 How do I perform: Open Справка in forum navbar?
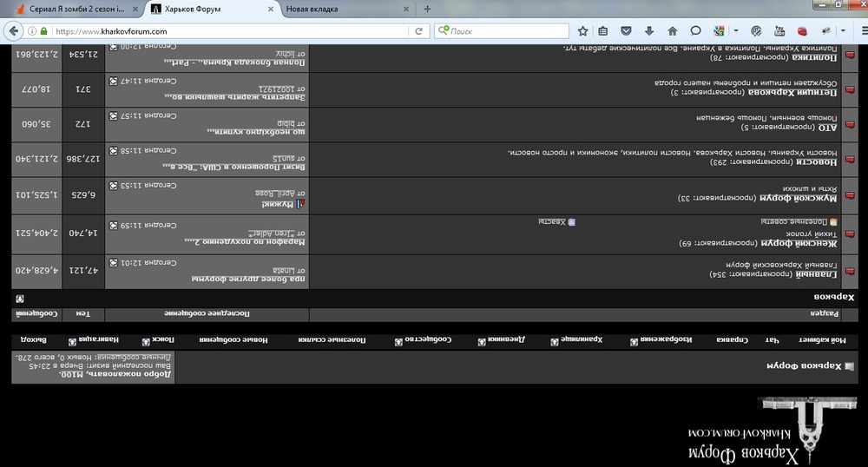tap(732, 339)
